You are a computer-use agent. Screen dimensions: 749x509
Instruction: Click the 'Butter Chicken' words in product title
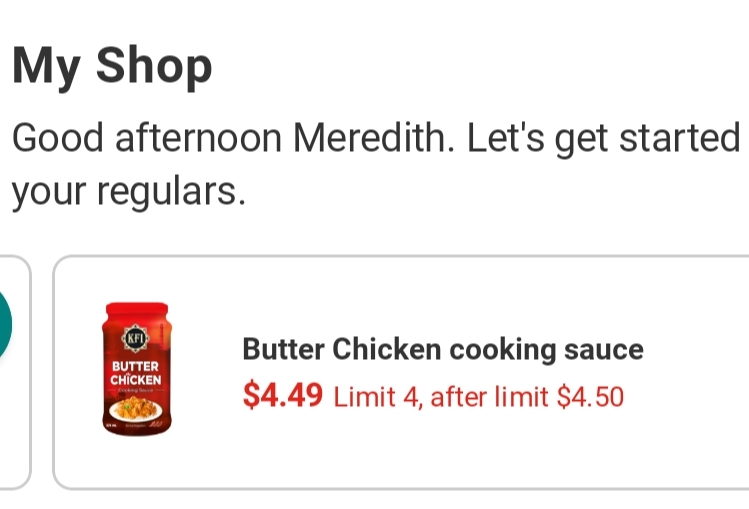click(341, 349)
